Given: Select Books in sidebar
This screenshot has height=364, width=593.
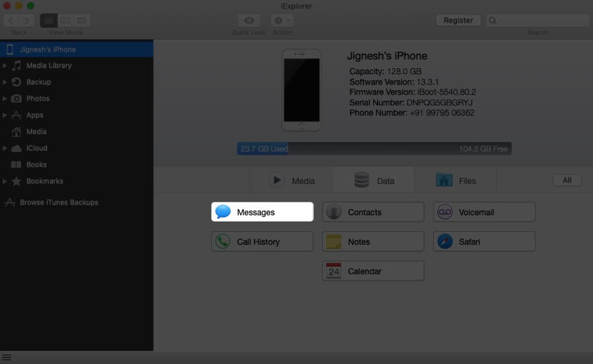Looking at the screenshot, I should click(77, 165).
